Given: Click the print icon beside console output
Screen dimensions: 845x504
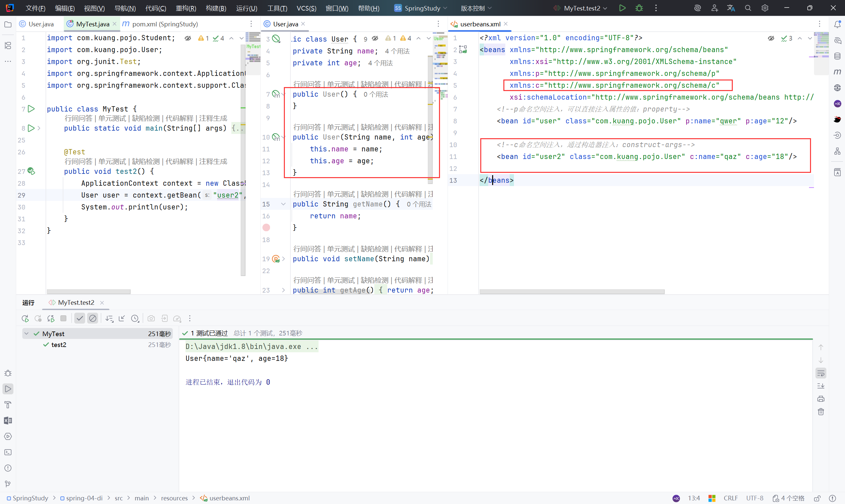Looking at the screenshot, I should pyautogui.click(x=821, y=399).
